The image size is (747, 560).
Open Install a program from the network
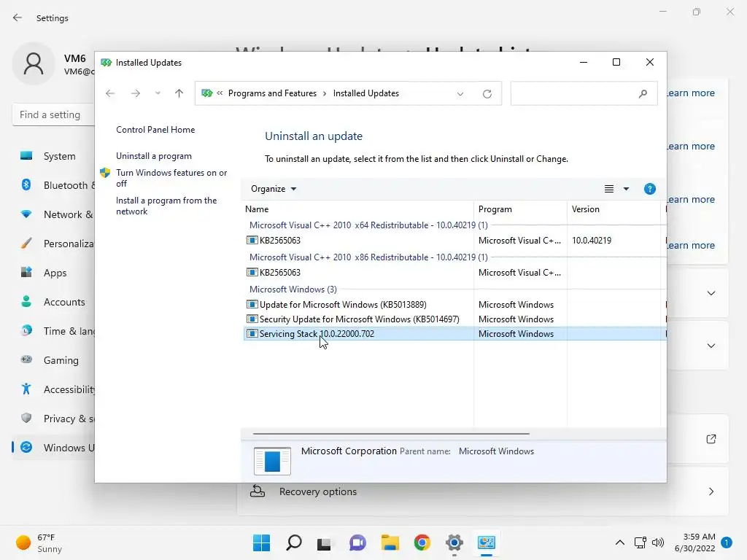pyautogui.click(x=166, y=206)
